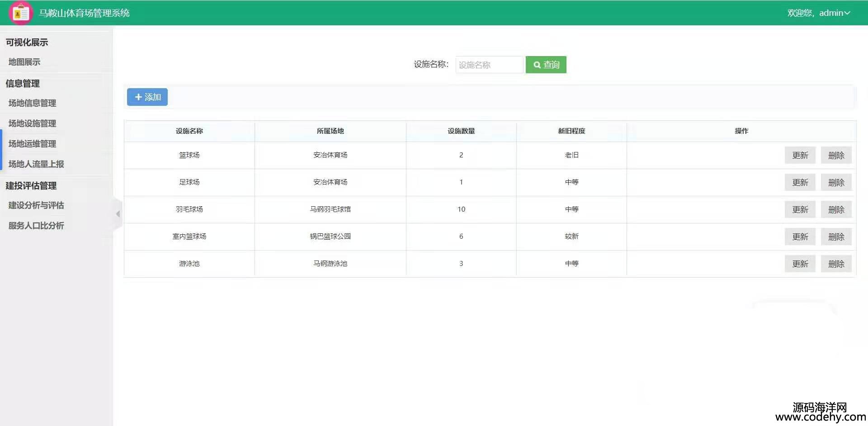Open 场地信息管理 menu item
868x426 pixels.
[32, 103]
